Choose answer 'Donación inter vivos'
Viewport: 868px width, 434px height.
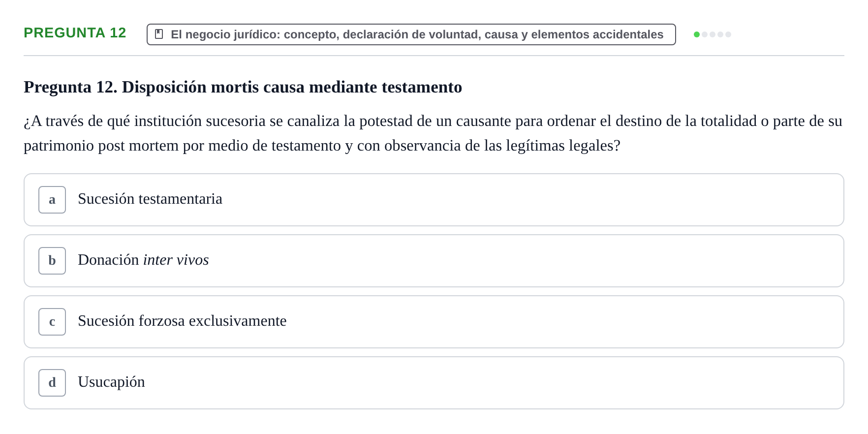[x=434, y=261]
